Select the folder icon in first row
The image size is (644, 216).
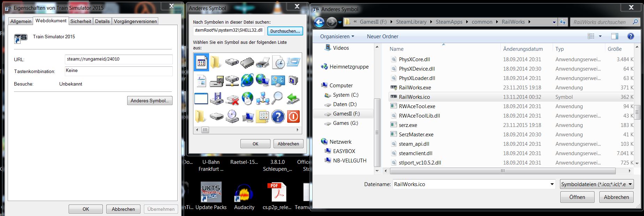click(216, 63)
